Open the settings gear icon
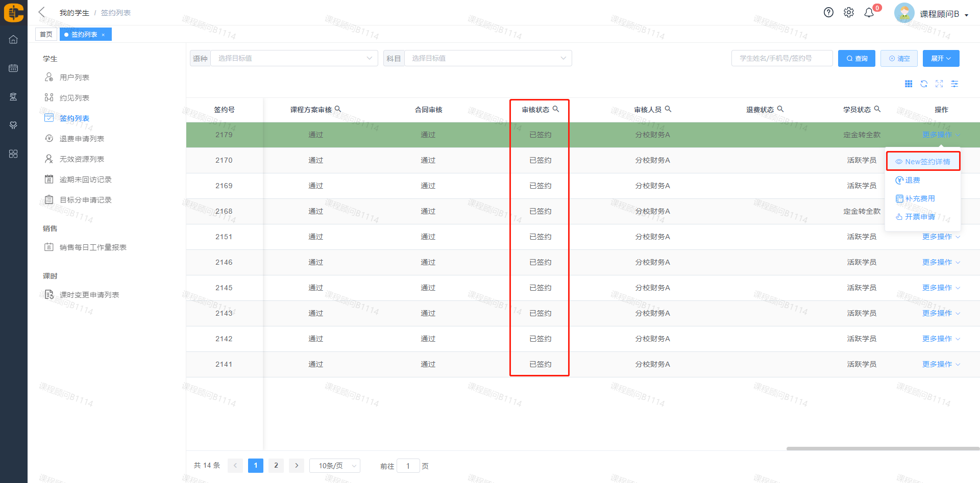This screenshot has height=483, width=980. coord(848,13)
